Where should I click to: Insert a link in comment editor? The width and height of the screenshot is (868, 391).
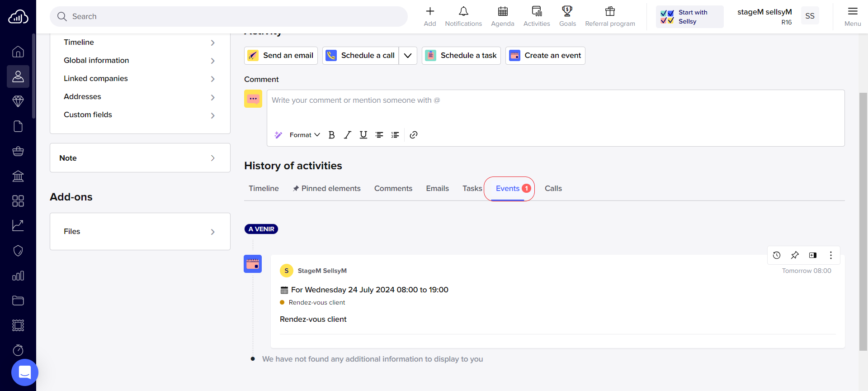click(x=413, y=135)
